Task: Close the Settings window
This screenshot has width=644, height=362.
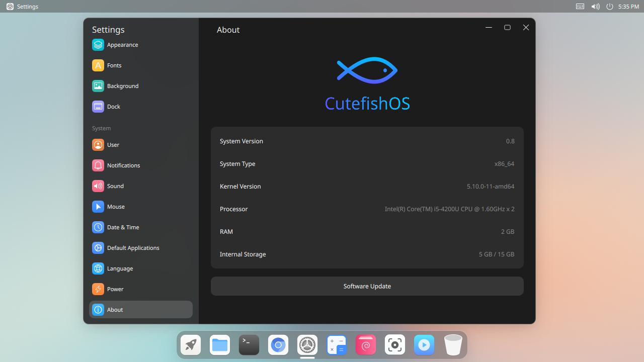Action: click(526, 28)
